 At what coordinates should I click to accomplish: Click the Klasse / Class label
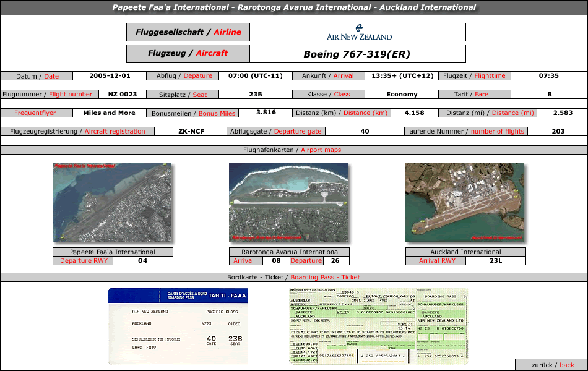pos(328,95)
